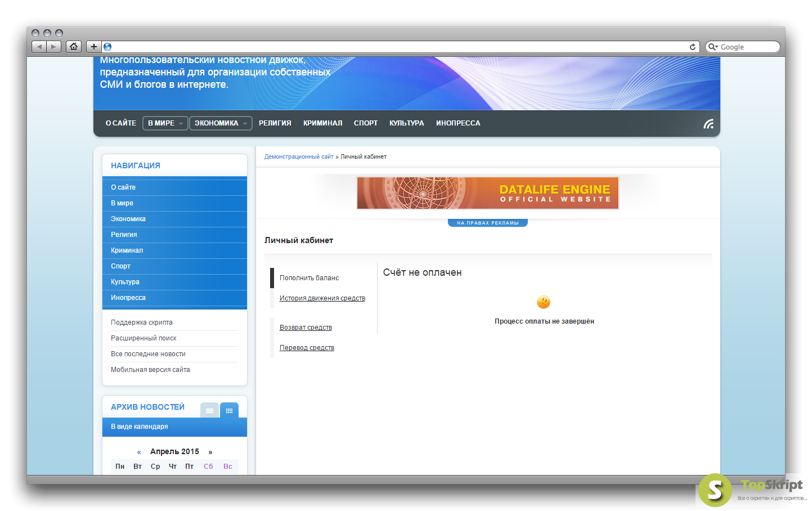Go to next month in calendar

pyautogui.click(x=210, y=452)
